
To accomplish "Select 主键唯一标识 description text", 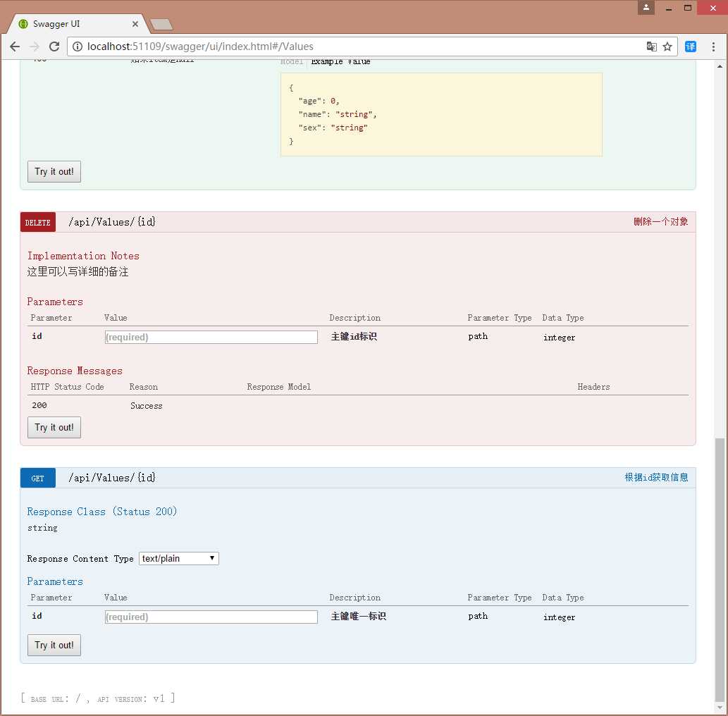I will point(358,616).
